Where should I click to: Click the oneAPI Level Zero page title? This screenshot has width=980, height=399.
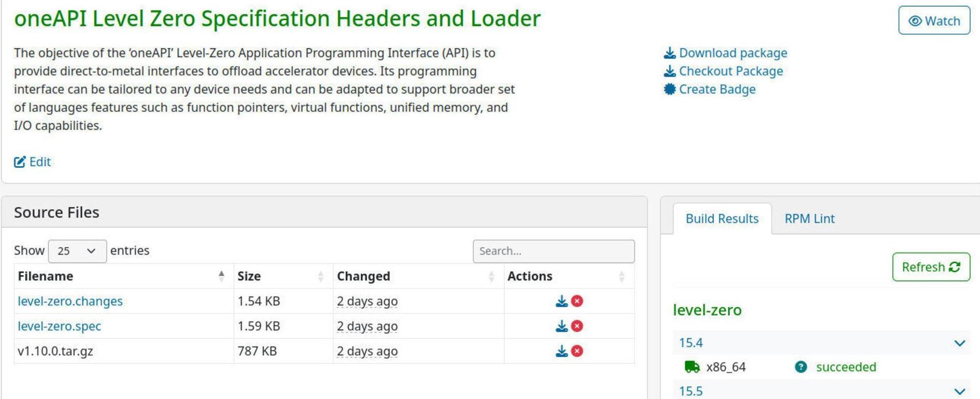coord(277,19)
